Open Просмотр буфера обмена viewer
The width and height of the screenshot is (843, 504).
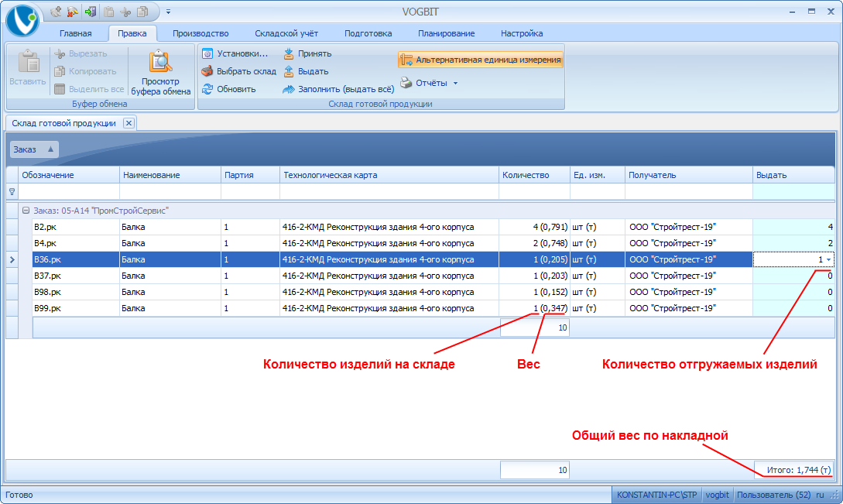(161, 73)
